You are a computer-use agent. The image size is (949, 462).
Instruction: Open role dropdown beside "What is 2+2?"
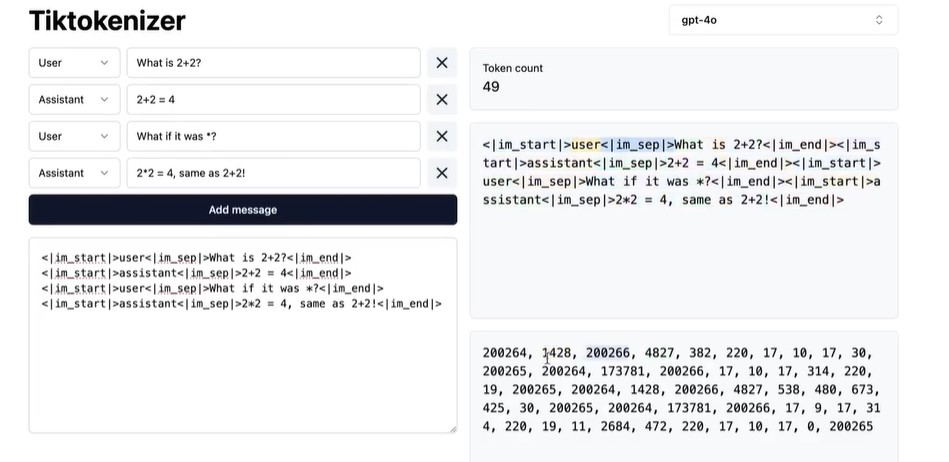[74, 63]
